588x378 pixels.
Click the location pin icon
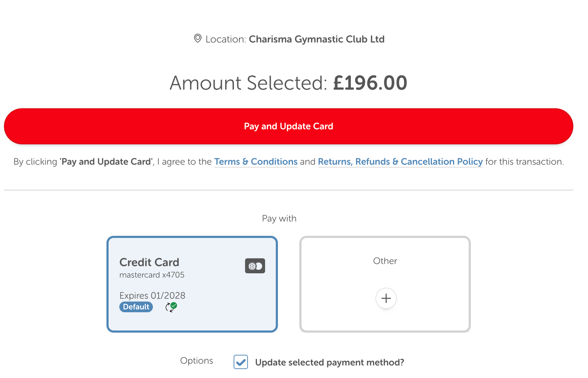pyautogui.click(x=198, y=39)
